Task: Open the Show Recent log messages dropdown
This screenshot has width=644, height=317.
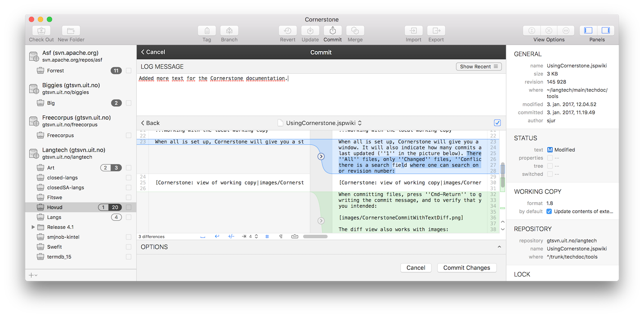Action: 479,67
